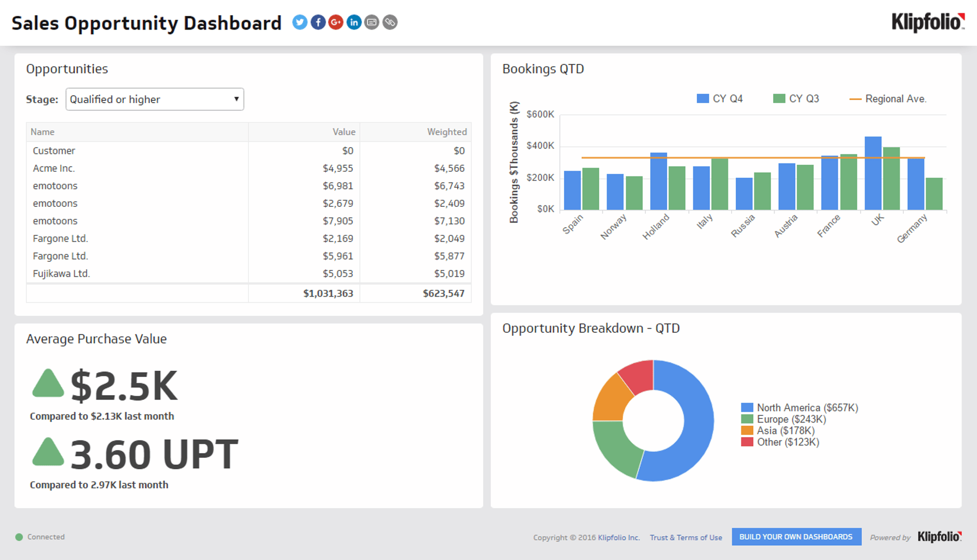Select the North America blue color swatch
Viewport: 977px width, 560px height.
pos(747,408)
